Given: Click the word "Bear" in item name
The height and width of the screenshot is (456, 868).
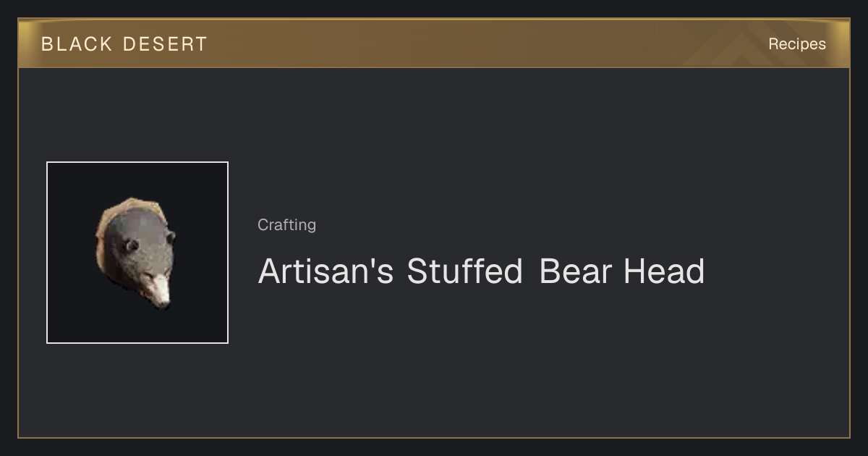Looking at the screenshot, I should pos(576,271).
